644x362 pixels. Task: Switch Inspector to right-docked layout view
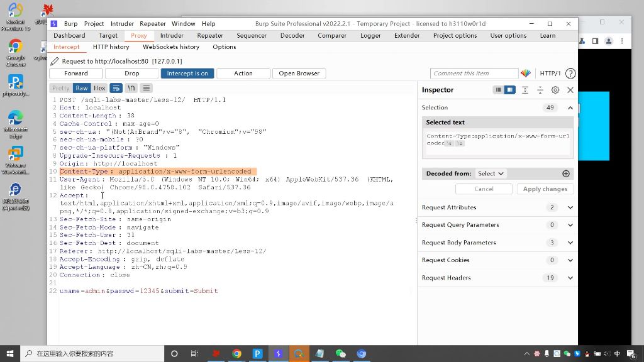click(x=509, y=90)
